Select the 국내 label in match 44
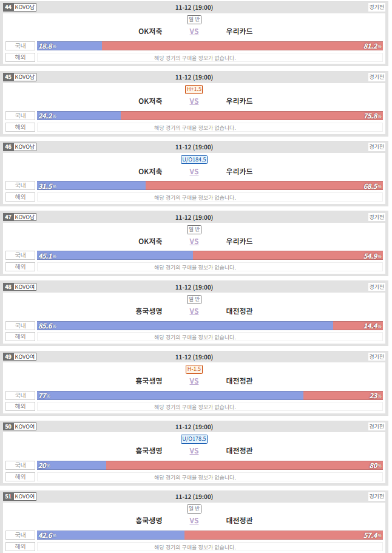 tap(21, 46)
